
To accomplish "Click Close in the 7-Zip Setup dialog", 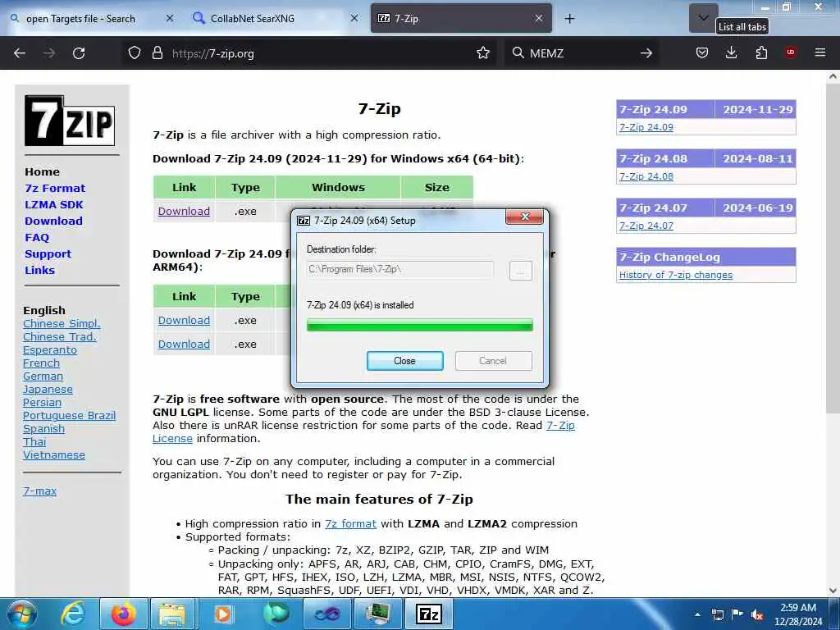I will click(x=404, y=361).
